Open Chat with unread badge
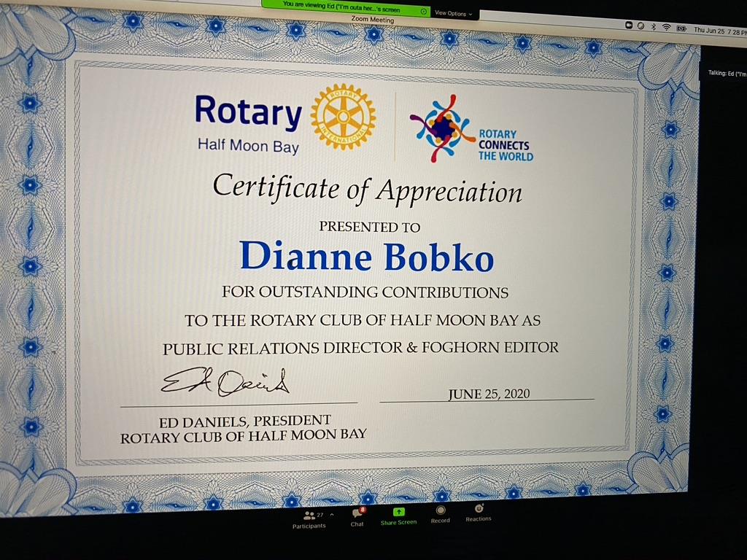The image size is (747, 560). [x=357, y=513]
